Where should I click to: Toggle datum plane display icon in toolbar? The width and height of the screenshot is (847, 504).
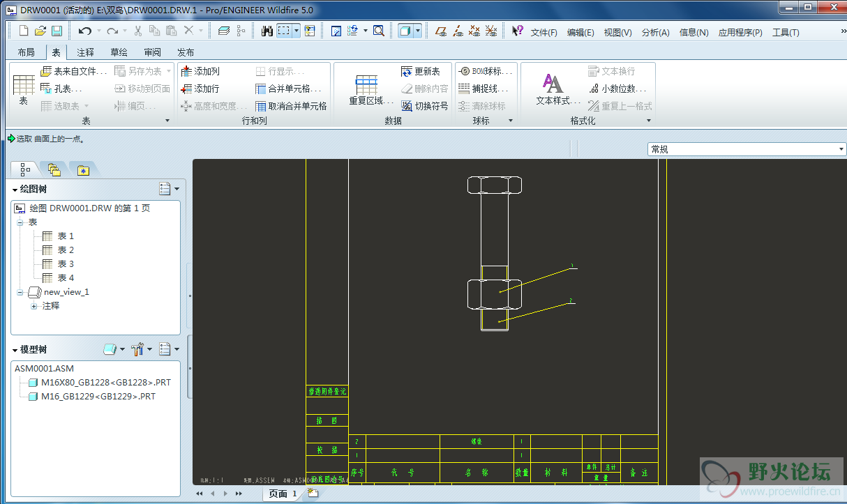[440, 31]
